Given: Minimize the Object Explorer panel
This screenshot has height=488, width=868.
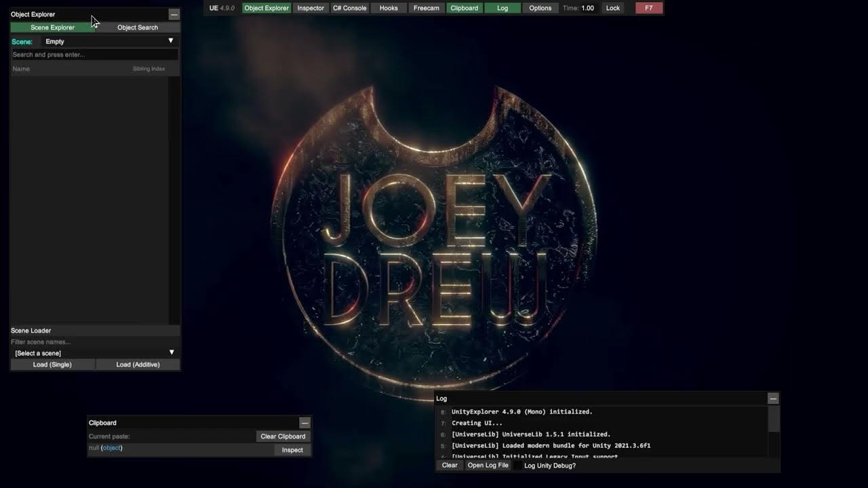Looking at the screenshot, I should tap(174, 14).
